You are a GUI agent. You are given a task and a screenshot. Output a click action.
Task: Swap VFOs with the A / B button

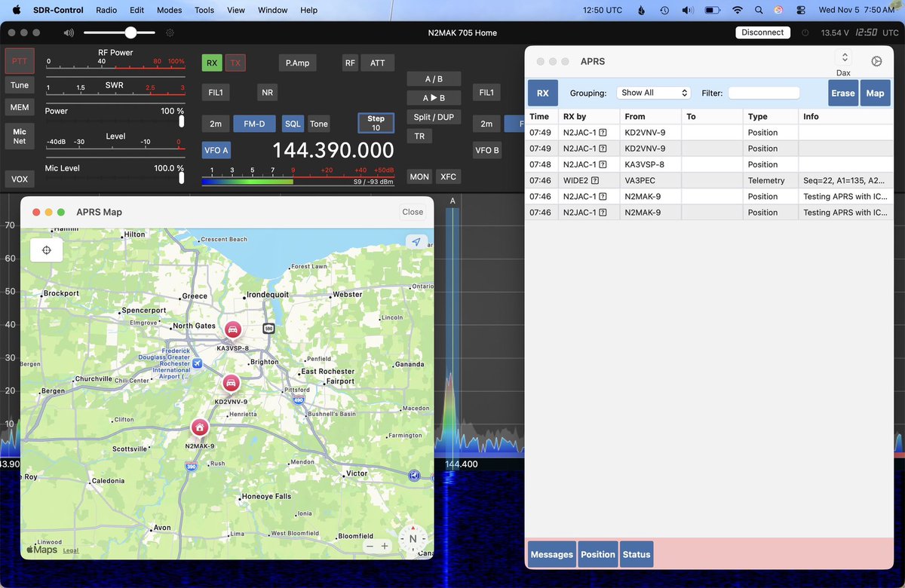point(434,79)
